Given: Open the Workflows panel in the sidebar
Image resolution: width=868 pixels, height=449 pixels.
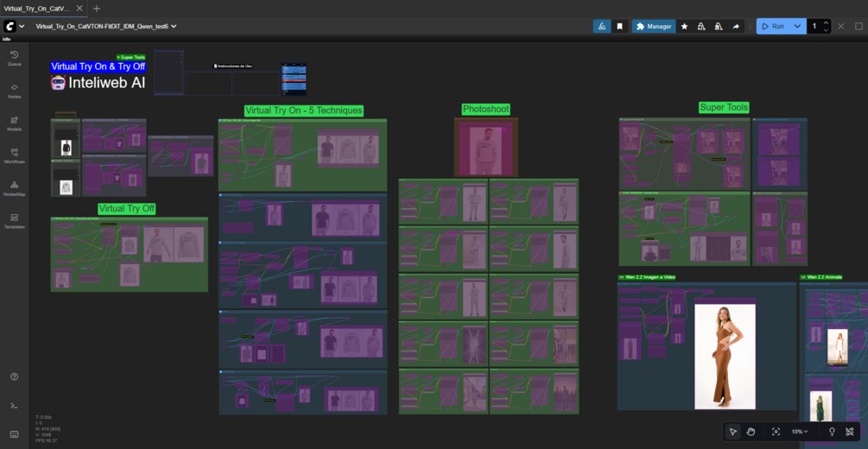Looking at the screenshot, I should [x=15, y=155].
